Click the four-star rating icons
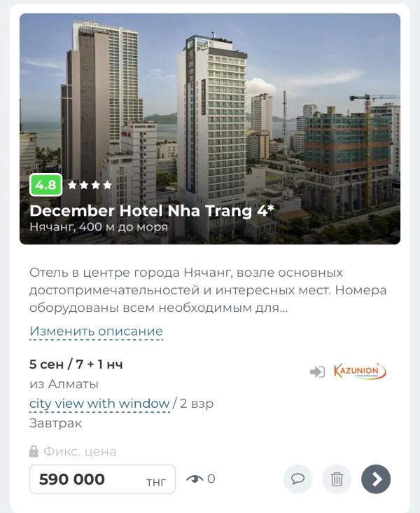Viewport: 420px width, 513px height. tap(90, 185)
